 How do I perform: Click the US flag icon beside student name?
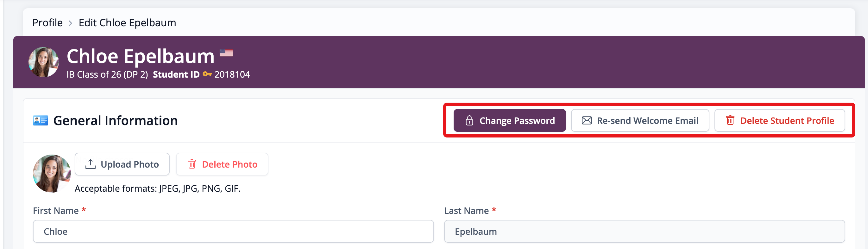[226, 53]
